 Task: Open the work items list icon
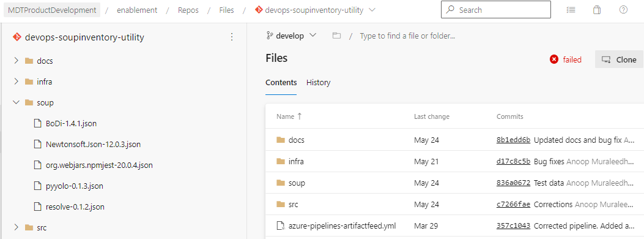tap(571, 10)
